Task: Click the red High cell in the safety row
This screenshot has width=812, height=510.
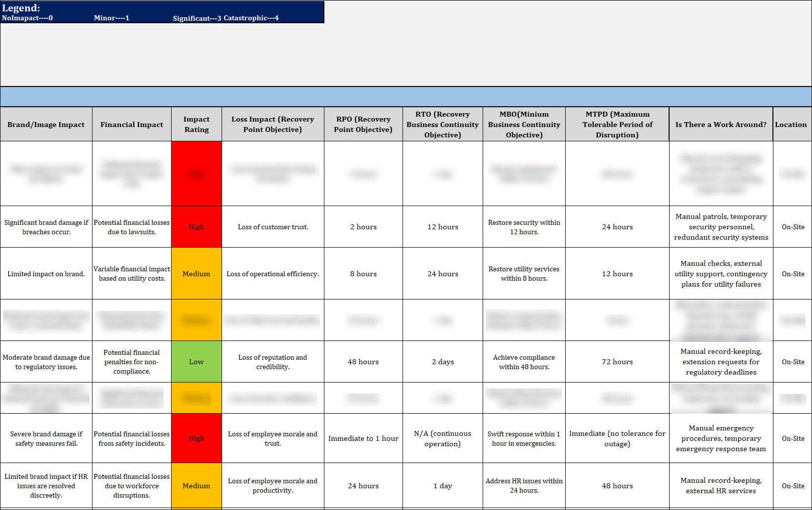Action: (x=196, y=438)
